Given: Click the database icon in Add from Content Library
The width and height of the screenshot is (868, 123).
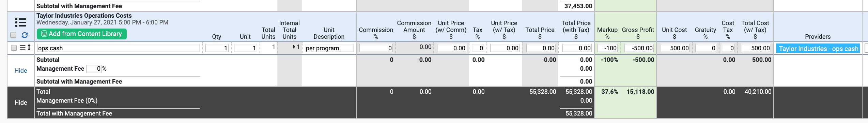Looking at the screenshot, I should tap(44, 34).
